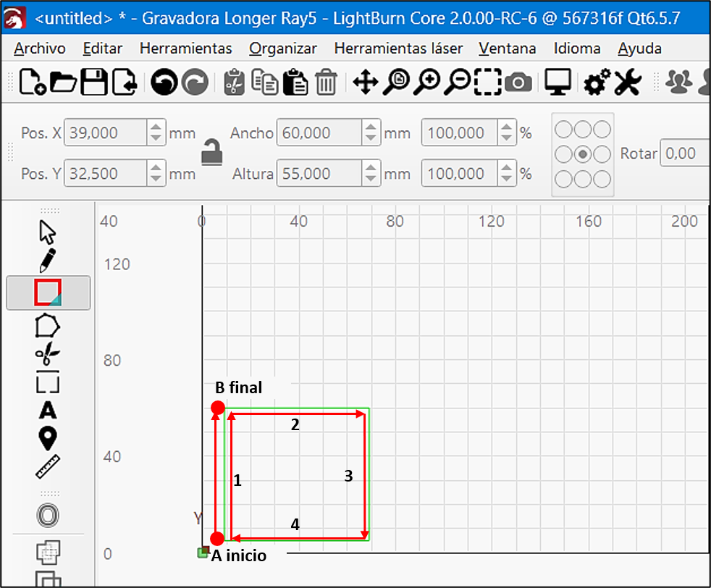Screen dimensions: 711x588
Task: Redo the last undone action
Action: coord(195,82)
